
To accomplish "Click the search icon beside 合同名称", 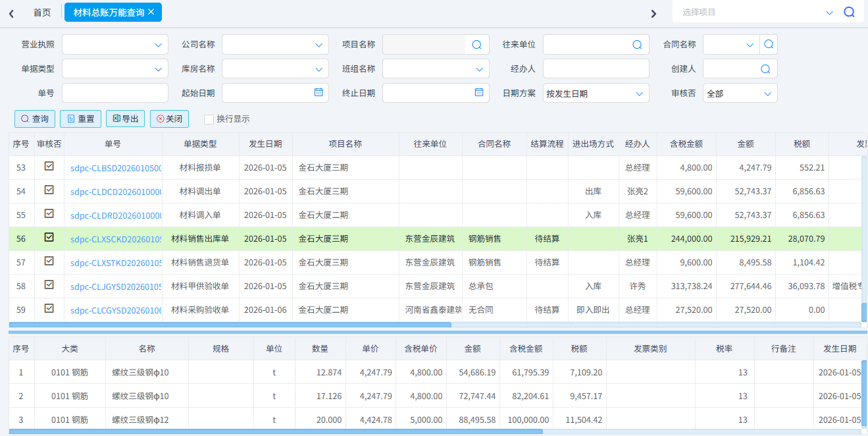I will coord(769,45).
